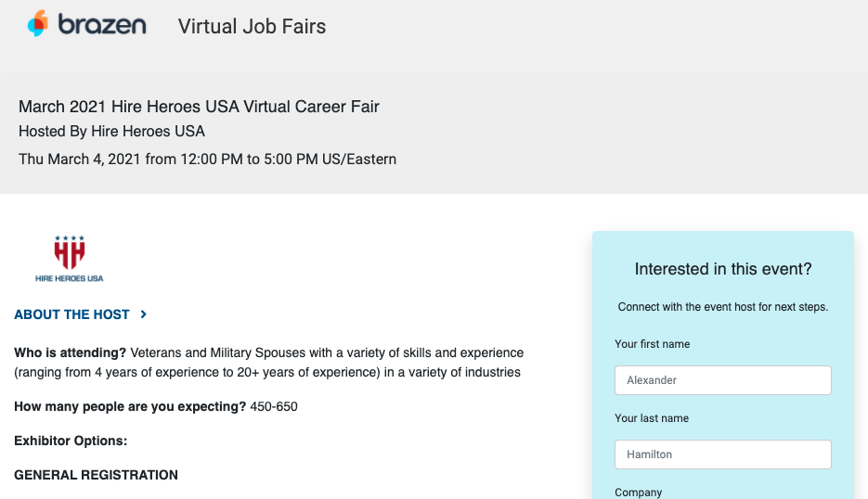This screenshot has width=868, height=499.
Task: Click the Company field label
Action: click(x=639, y=493)
